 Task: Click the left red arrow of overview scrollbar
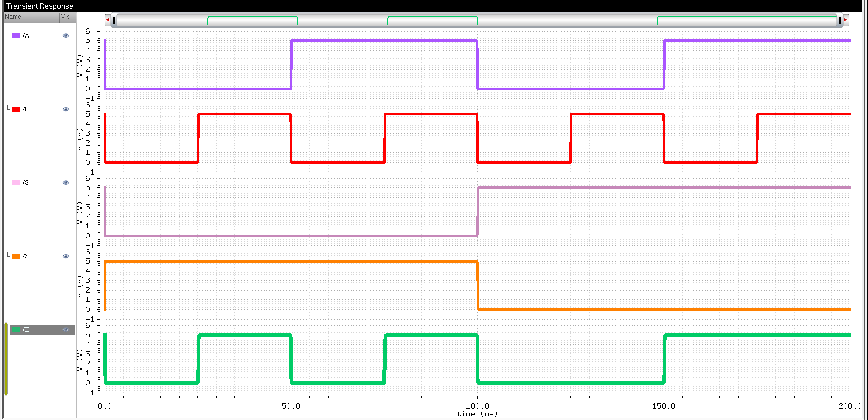107,20
